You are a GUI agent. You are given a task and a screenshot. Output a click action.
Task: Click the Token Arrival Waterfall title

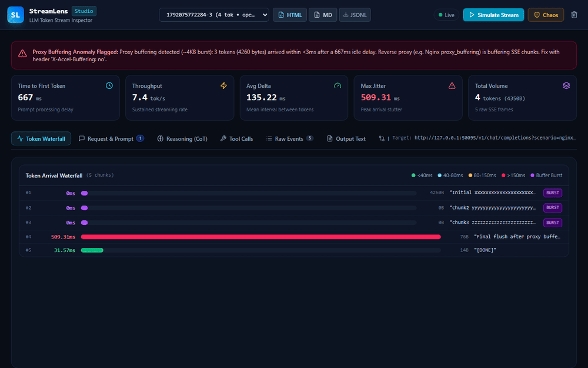pos(54,175)
